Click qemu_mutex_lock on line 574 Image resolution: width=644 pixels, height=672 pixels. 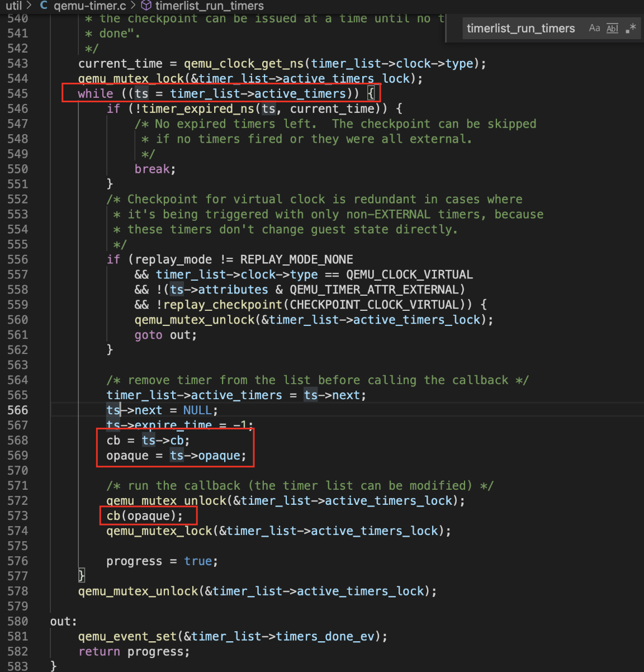pos(159,531)
